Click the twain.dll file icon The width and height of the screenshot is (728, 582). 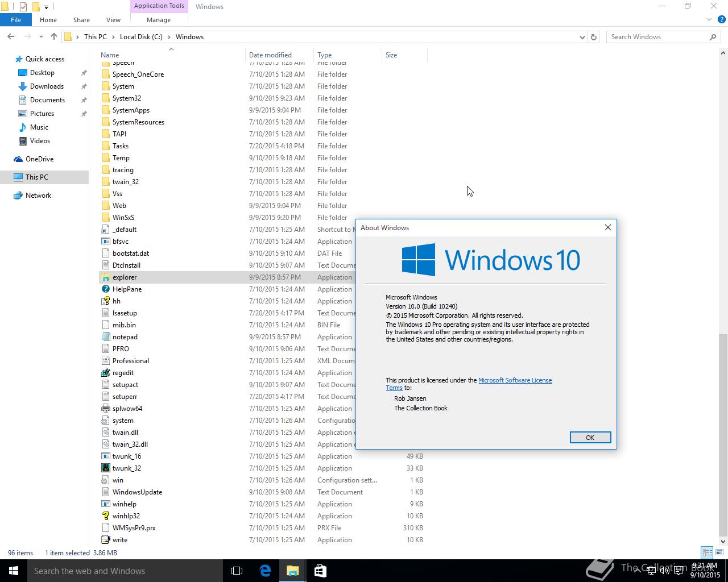pos(105,433)
